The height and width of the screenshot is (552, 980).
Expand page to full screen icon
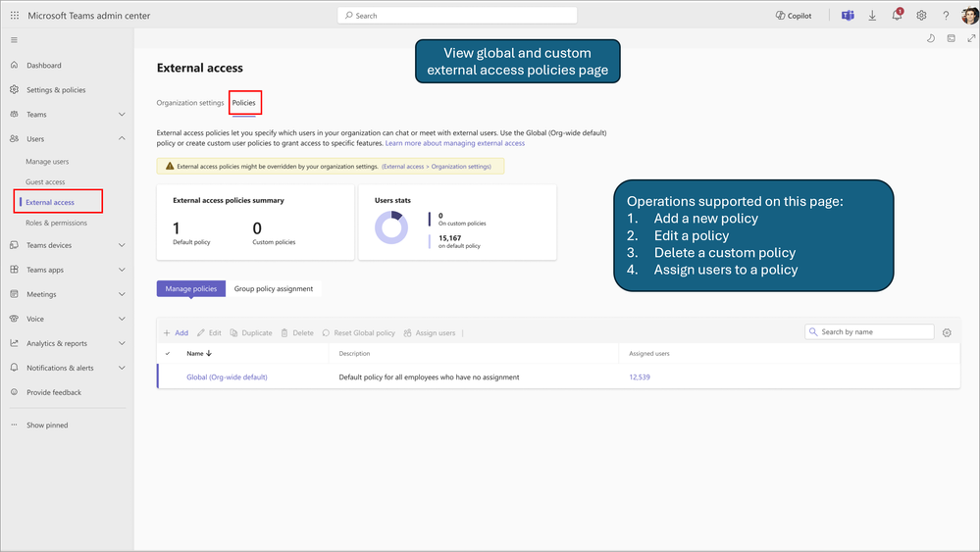click(971, 38)
